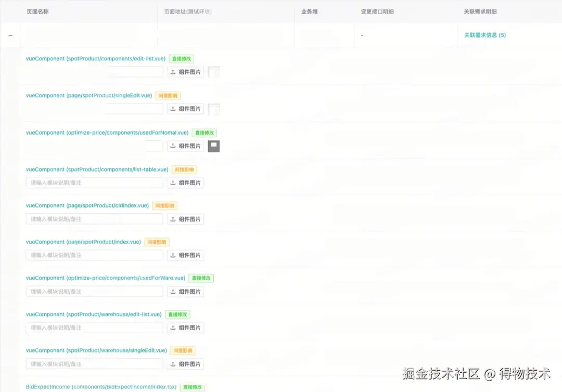Click the notes input under oldIndex.vue
The image size is (562, 392).
pyautogui.click(x=94, y=219)
